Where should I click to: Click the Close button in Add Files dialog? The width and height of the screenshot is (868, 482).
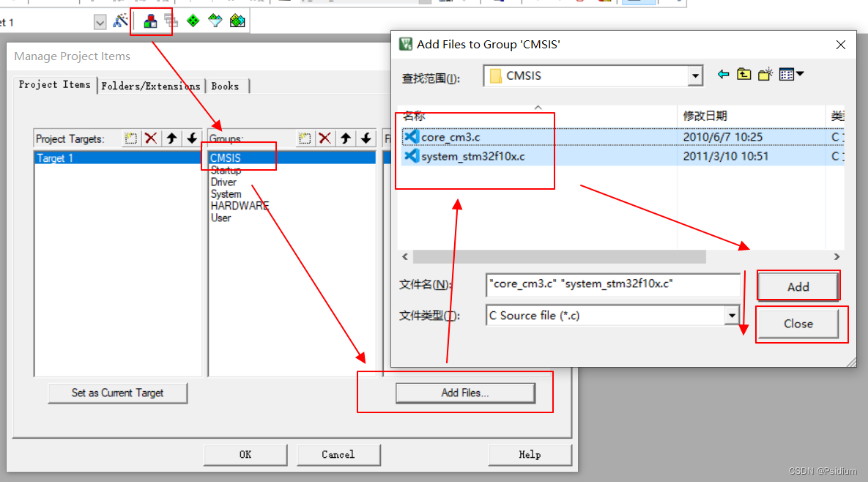pyautogui.click(x=798, y=324)
